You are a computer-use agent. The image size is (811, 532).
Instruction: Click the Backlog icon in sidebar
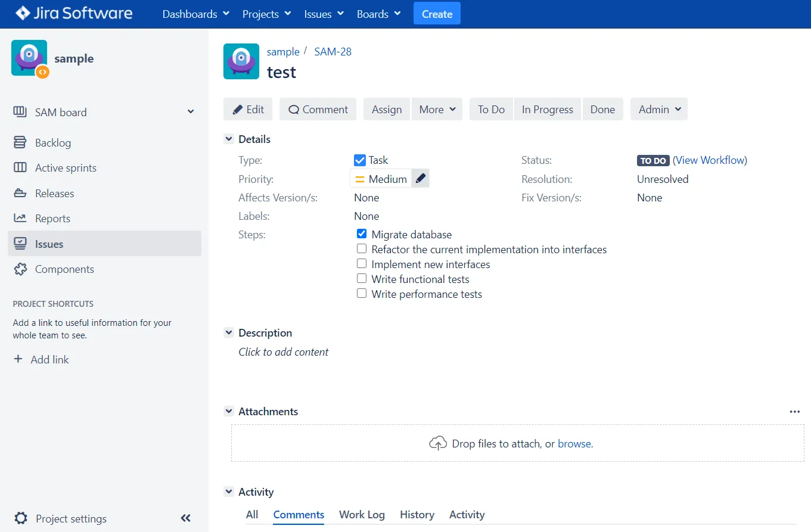coord(20,142)
